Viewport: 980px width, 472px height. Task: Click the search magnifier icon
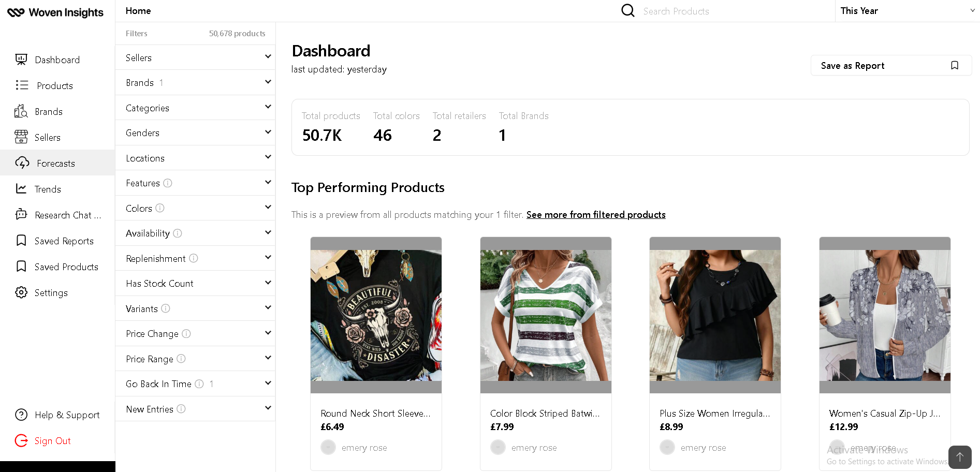[627, 11]
